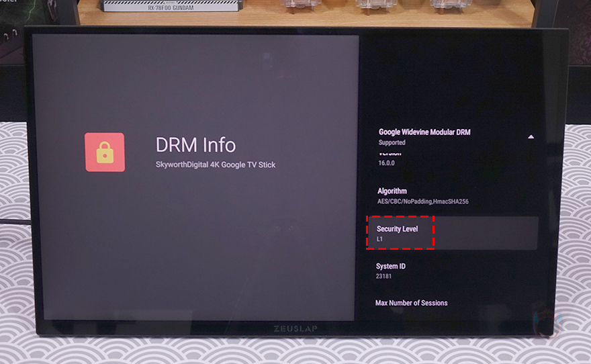Select the Security Level L1 row

click(451, 233)
